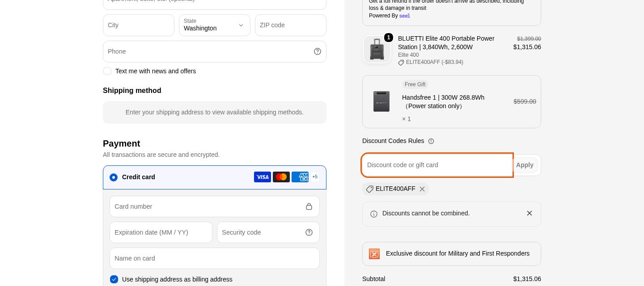Click the Card number field
This screenshot has height=286, width=644.
215,206
